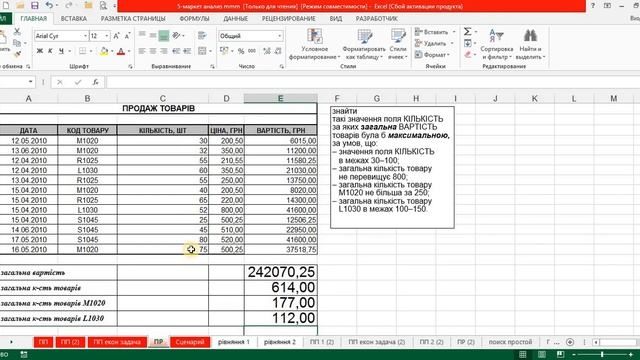Decrease font size with the smaller A icon
Image resolution: width=640 pixels, height=360 pixels.
click(x=127, y=36)
